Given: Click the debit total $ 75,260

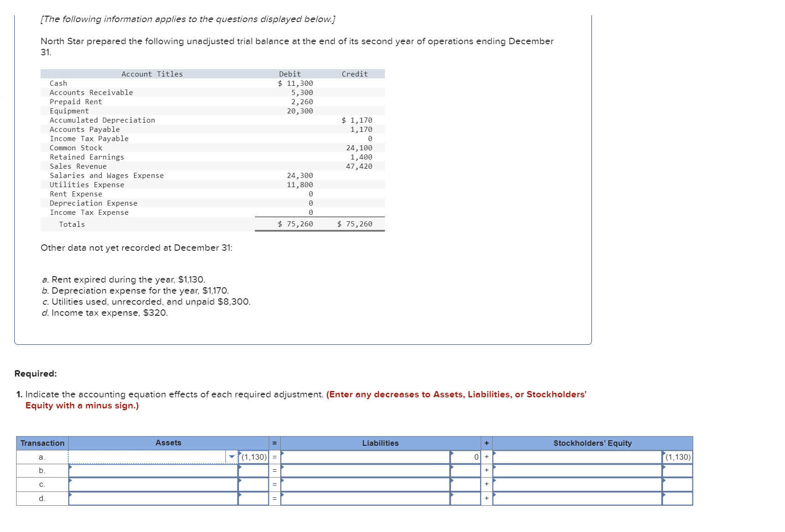Looking at the screenshot, I should [x=295, y=224].
